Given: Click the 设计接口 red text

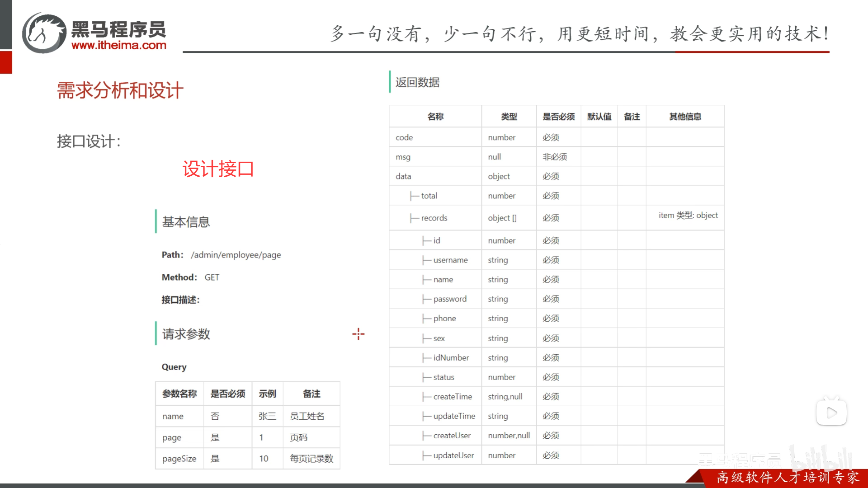Looking at the screenshot, I should [218, 169].
